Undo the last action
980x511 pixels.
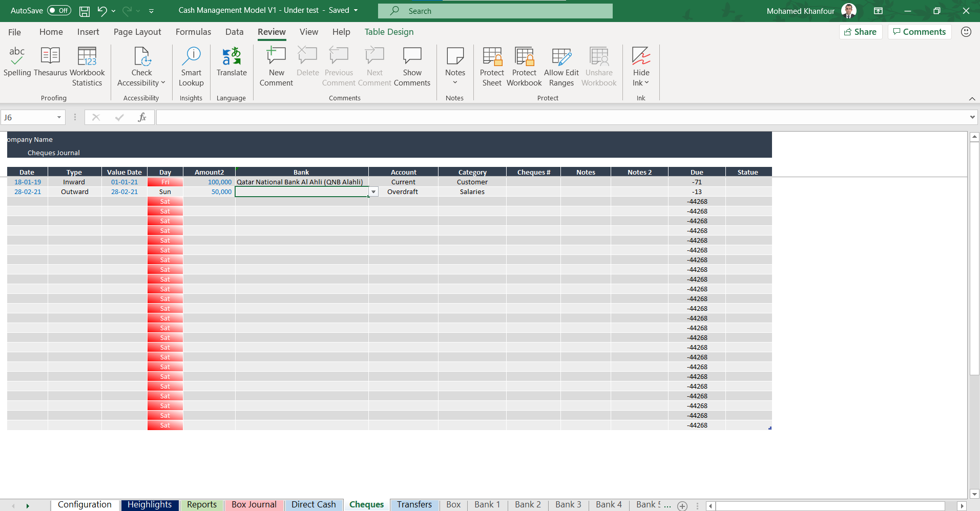coord(102,11)
